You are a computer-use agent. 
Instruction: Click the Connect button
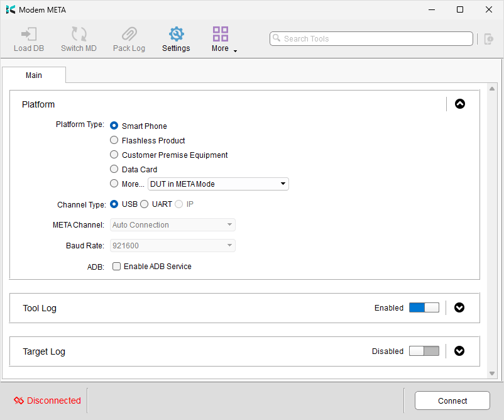(452, 401)
